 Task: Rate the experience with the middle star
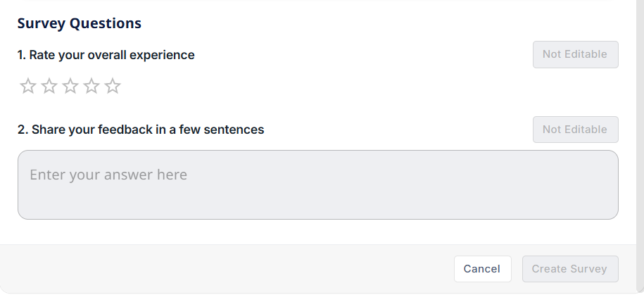[x=70, y=87]
